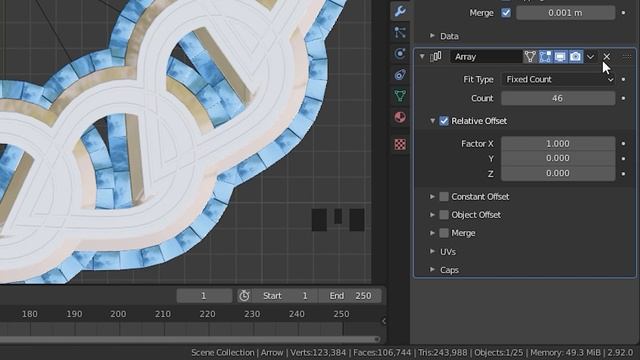Animate the Factor Y property dot
The height and width of the screenshot is (360, 640).
[x=623, y=158]
